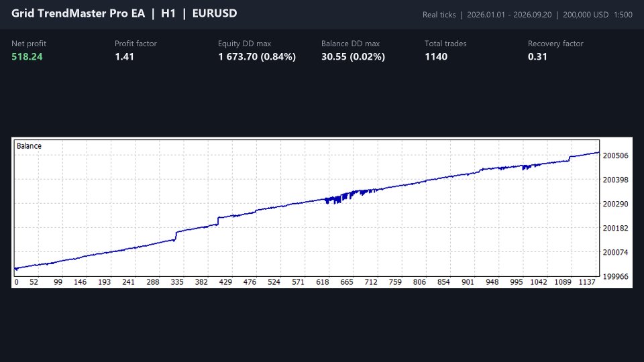Select x-axis label 1137

point(587,282)
